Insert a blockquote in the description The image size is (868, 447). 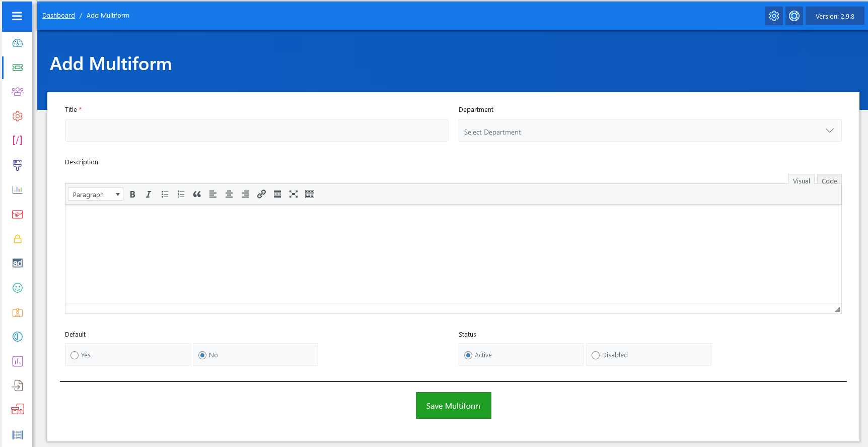click(x=197, y=195)
